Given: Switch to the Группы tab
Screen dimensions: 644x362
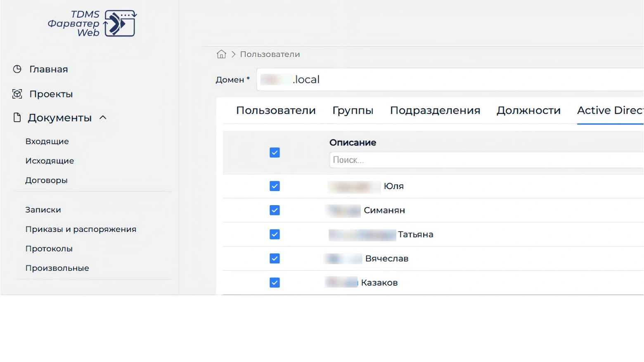Looking at the screenshot, I should click(353, 110).
